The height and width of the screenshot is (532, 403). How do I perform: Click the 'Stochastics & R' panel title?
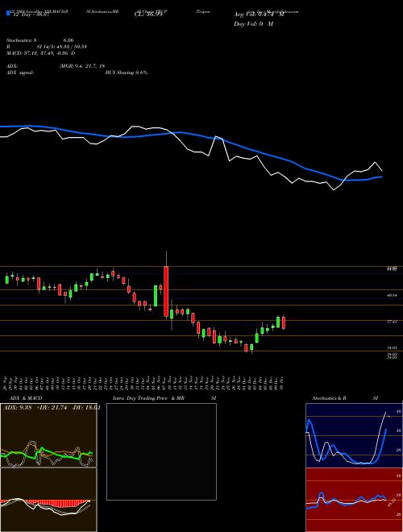pyautogui.click(x=329, y=398)
